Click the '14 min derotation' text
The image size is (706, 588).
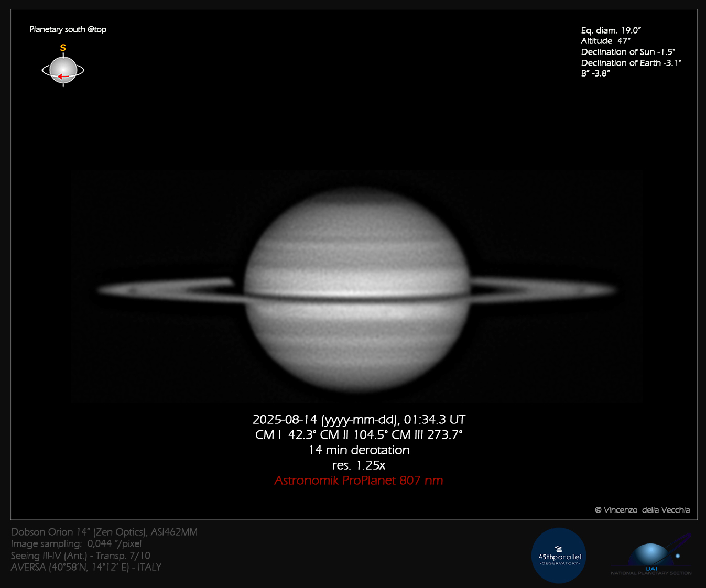pyautogui.click(x=359, y=450)
